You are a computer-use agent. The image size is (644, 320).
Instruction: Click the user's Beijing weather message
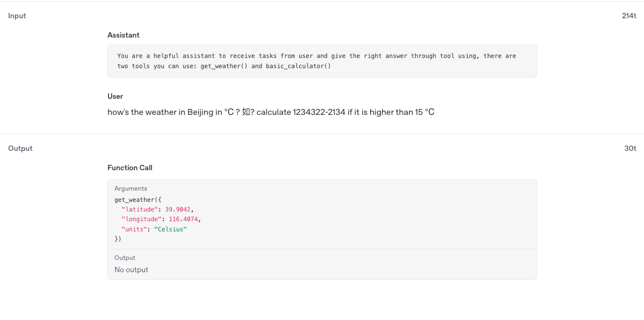(x=271, y=112)
